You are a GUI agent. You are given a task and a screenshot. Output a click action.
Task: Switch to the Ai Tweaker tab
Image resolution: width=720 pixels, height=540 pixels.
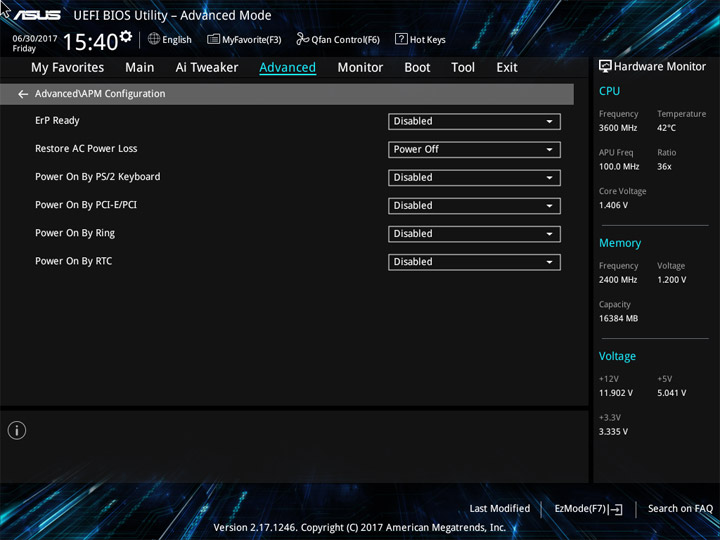coord(207,68)
